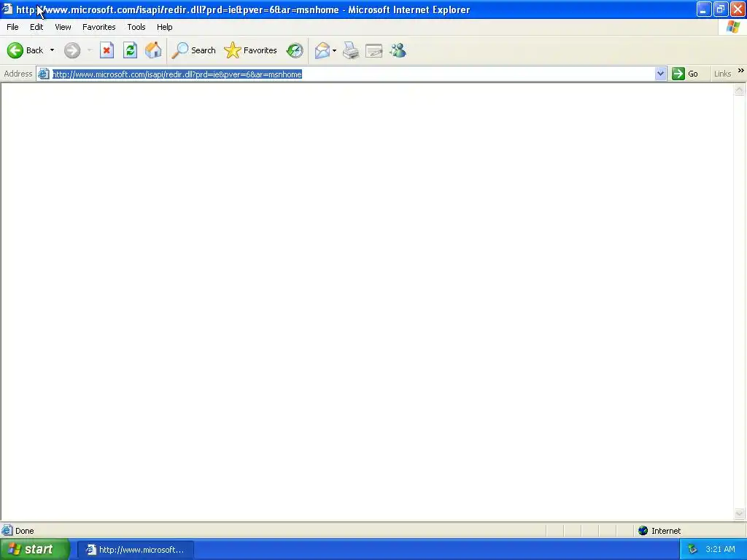
Task: Open the Back history dropdown arrow
Action: [52, 50]
